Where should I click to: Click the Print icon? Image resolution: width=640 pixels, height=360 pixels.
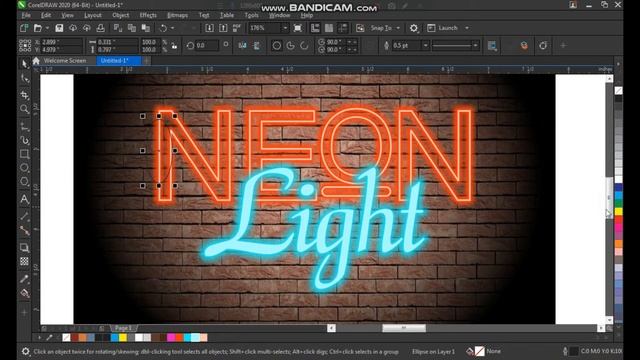coord(100,28)
